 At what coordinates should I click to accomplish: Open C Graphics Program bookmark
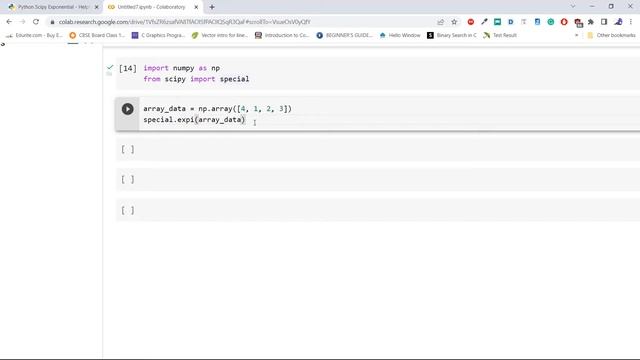coord(158,35)
